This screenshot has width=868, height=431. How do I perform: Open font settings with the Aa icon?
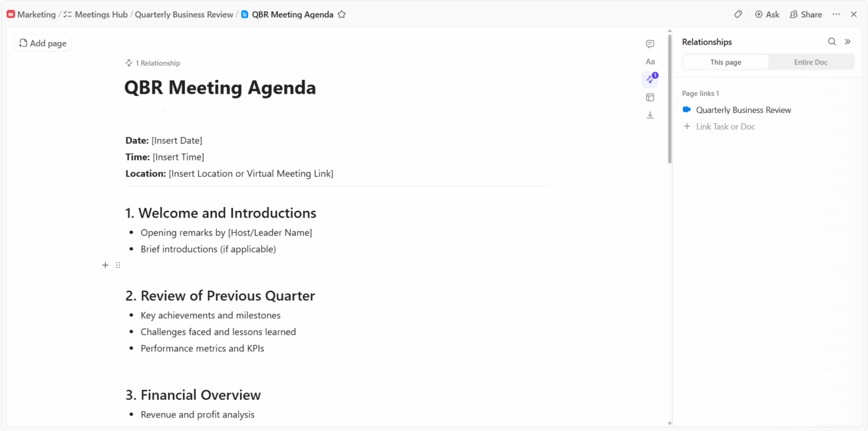(650, 61)
